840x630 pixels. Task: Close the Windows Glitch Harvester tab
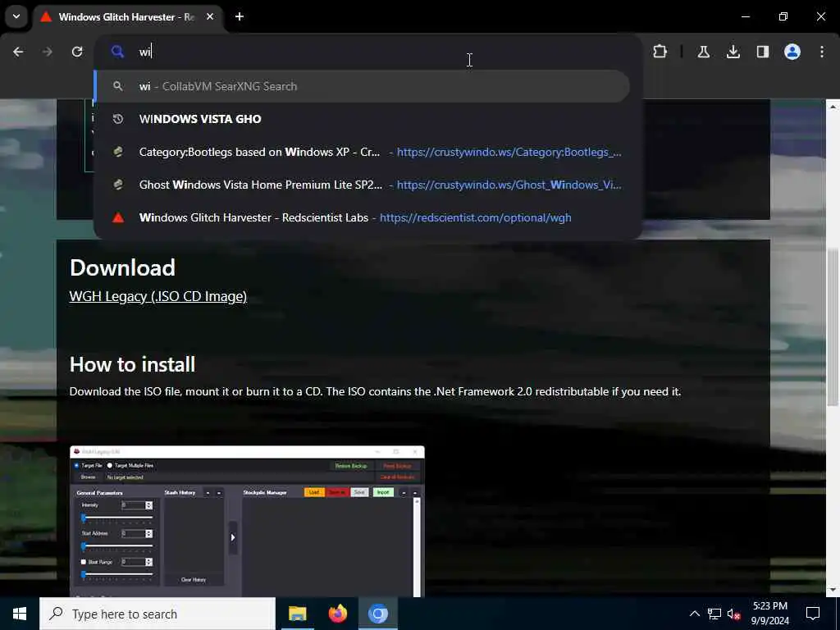click(x=210, y=16)
